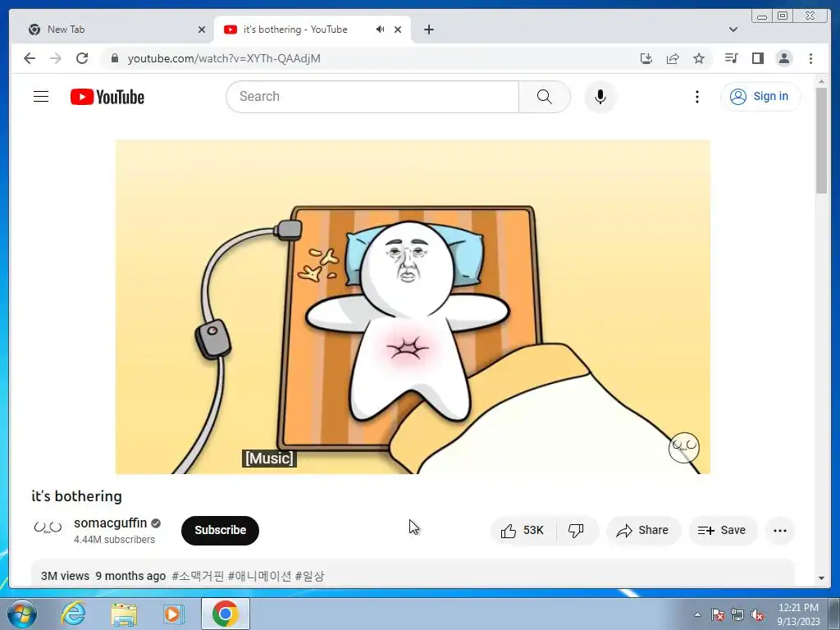This screenshot has width=840, height=630.
Task: Save video to a playlist
Action: [x=722, y=531]
